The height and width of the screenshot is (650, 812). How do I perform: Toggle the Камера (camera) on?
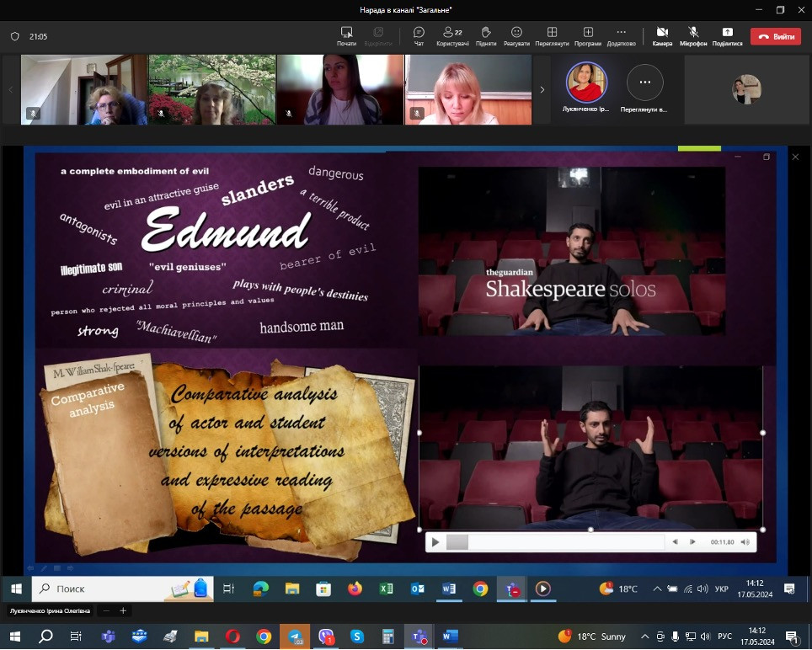[662, 35]
